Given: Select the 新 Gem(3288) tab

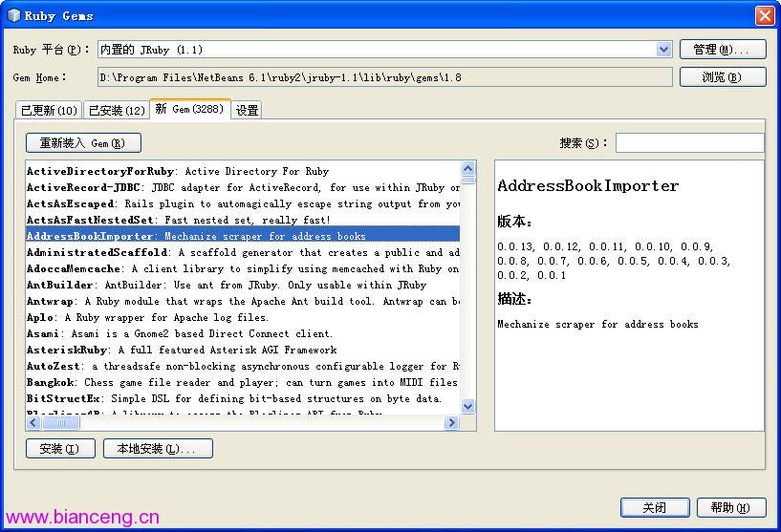Looking at the screenshot, I should pyautogui.click(x=190, y=109).
